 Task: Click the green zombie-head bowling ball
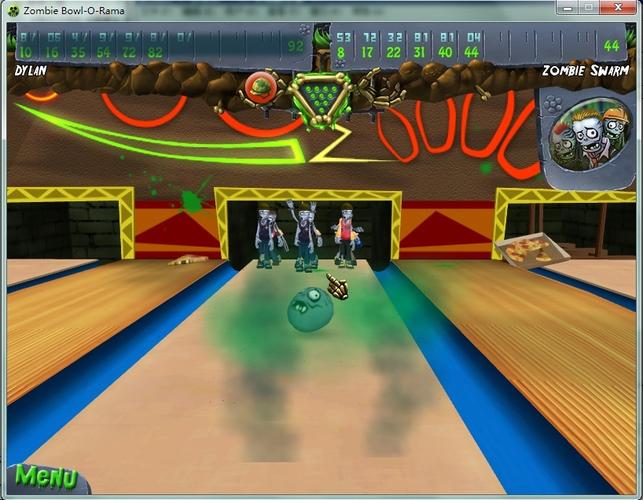tap(310, 309)
